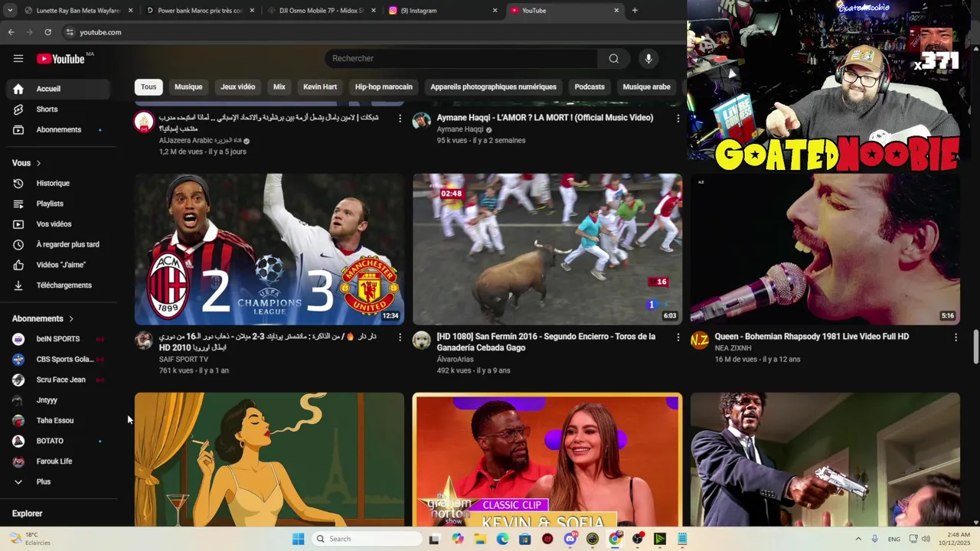The height and width of the screenshot is (551, 980).
Task: Select the Jeux vidéo filter chip
Action: pyautogui.click(x=238, y=86)
